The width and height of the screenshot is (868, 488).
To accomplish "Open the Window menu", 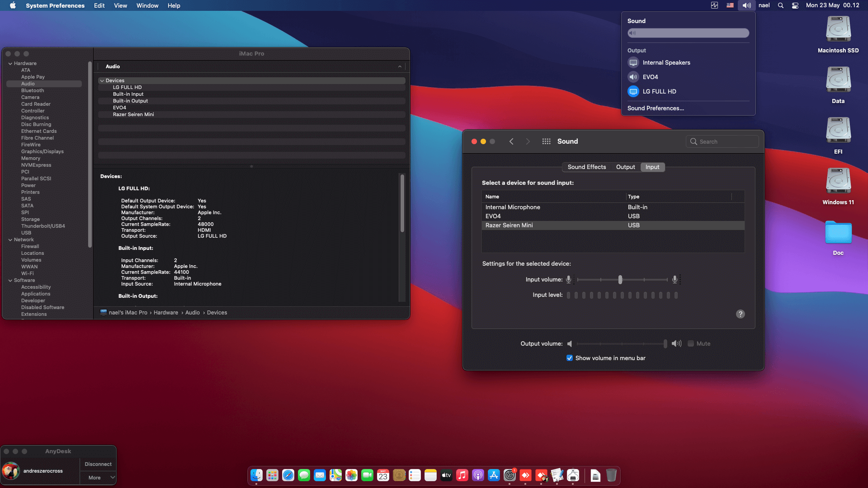I will point(147,5).
